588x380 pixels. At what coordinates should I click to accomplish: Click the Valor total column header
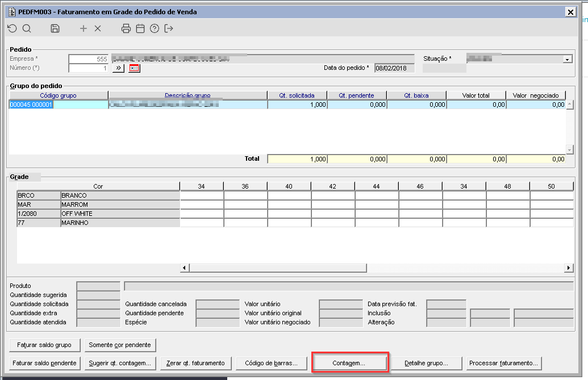tap(476, 95)
